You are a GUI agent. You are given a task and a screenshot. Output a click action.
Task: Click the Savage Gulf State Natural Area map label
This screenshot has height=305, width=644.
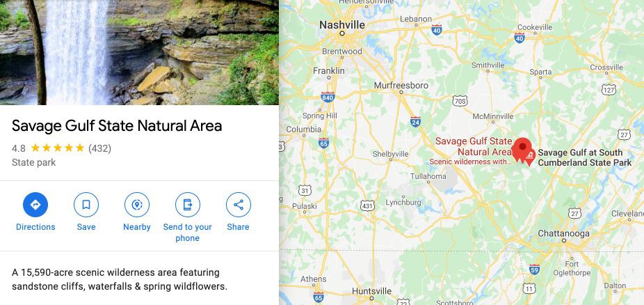click(x=474, y=146)
